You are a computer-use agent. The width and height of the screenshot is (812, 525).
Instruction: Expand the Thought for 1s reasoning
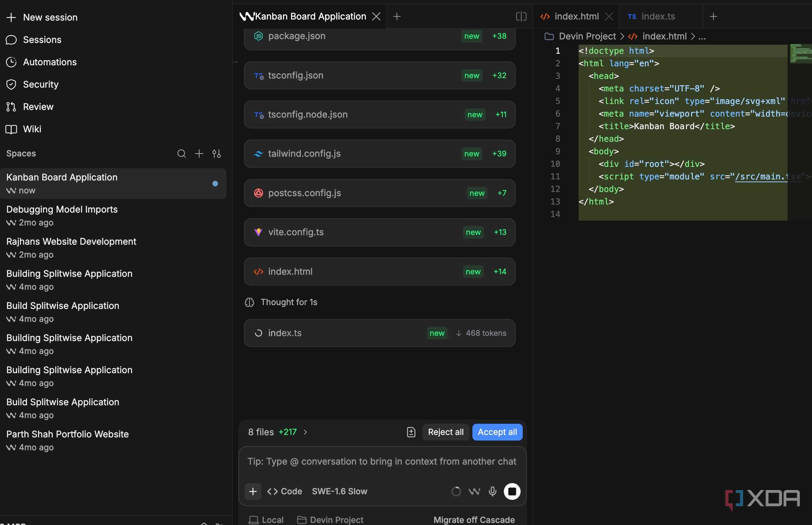pos(281,302)
